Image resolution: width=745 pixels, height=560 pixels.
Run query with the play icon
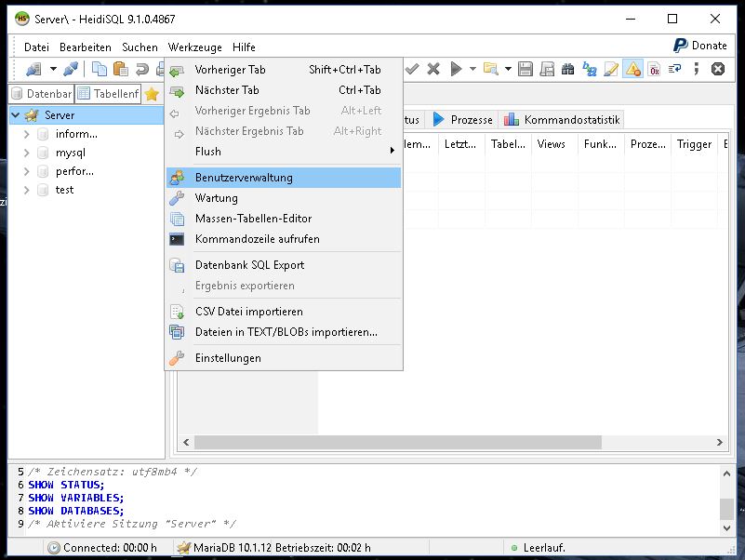click(x=456, y=70)
